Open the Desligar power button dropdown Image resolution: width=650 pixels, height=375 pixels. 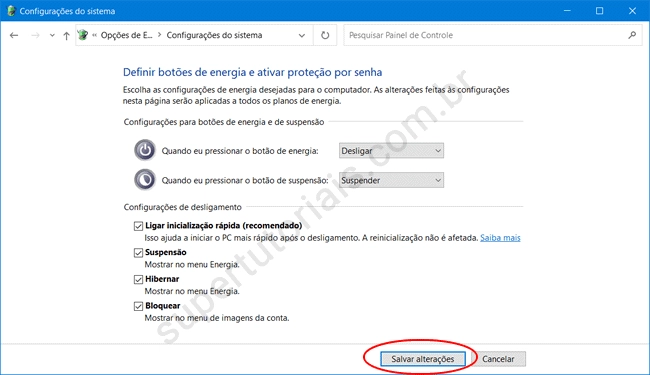click(x=391, y=151)
